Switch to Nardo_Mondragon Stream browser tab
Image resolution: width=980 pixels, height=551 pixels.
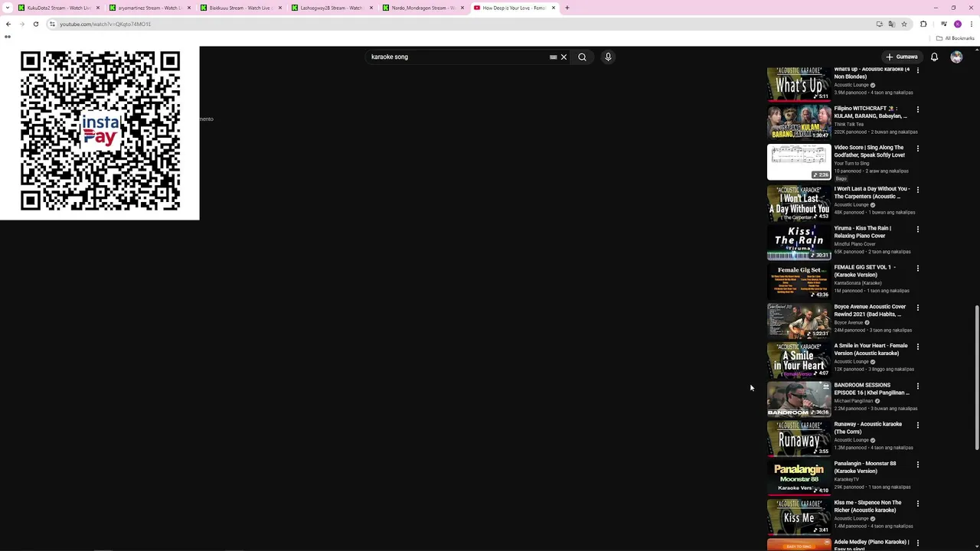pos(423,8)
